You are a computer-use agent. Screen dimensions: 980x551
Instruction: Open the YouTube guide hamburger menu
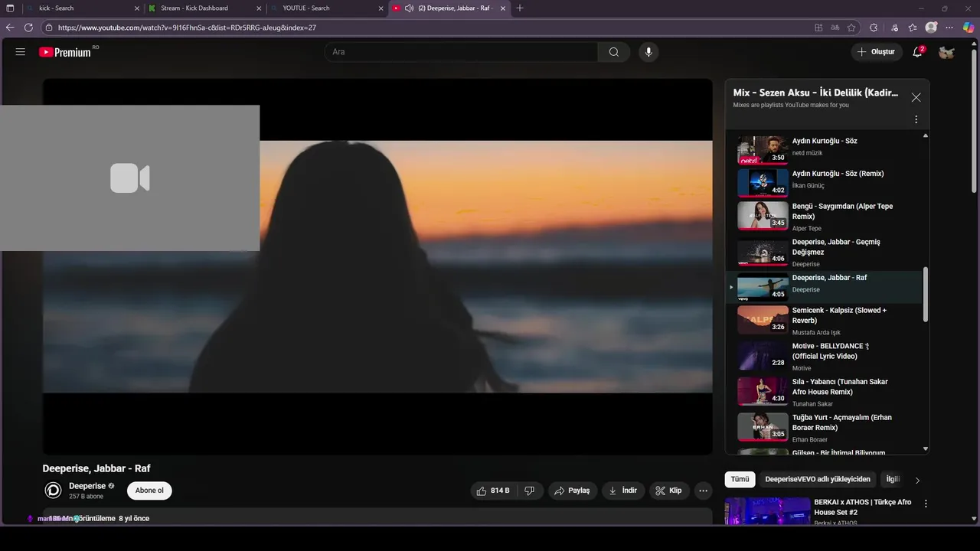click(x=21, y=52)
